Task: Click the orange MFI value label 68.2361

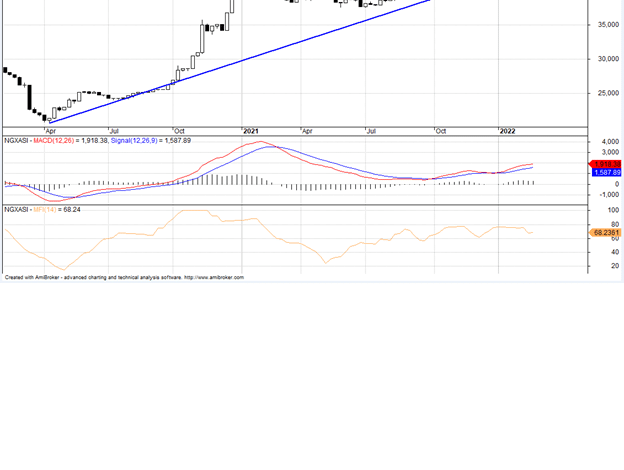Action: pos(607,232)
